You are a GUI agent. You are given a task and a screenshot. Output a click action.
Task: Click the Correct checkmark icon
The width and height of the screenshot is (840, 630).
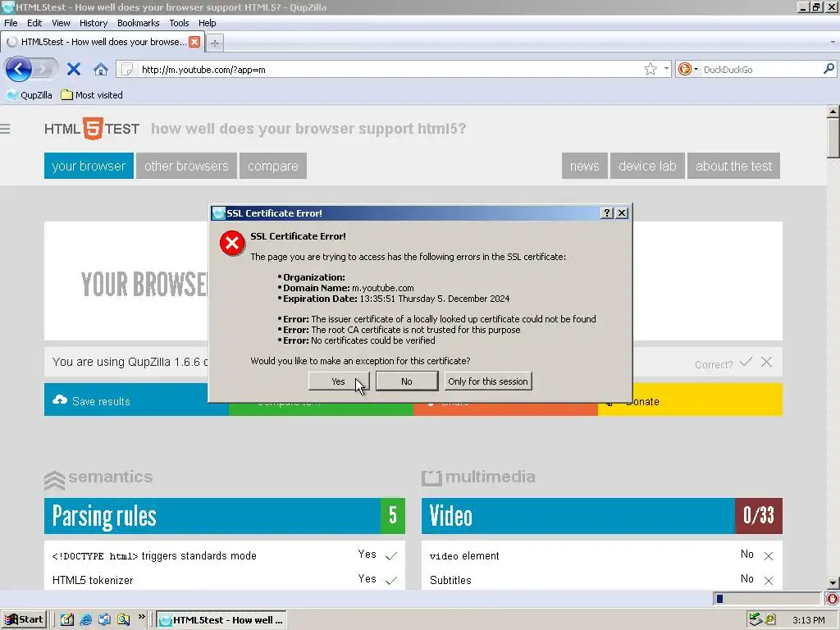tap(746, 362)
